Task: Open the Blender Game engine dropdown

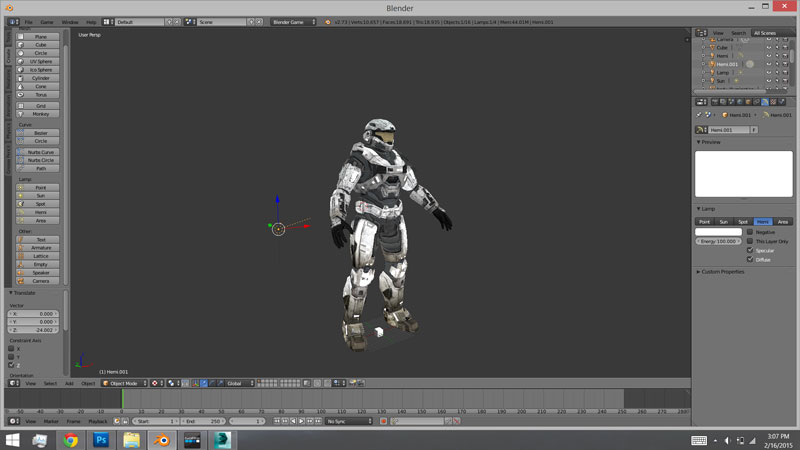Action: click(293, 22)
